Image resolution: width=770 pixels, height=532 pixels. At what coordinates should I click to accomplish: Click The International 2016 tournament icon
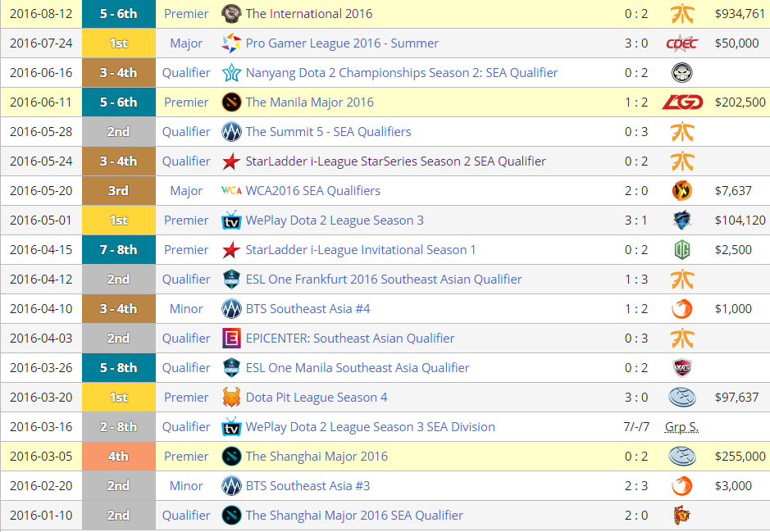232,13
